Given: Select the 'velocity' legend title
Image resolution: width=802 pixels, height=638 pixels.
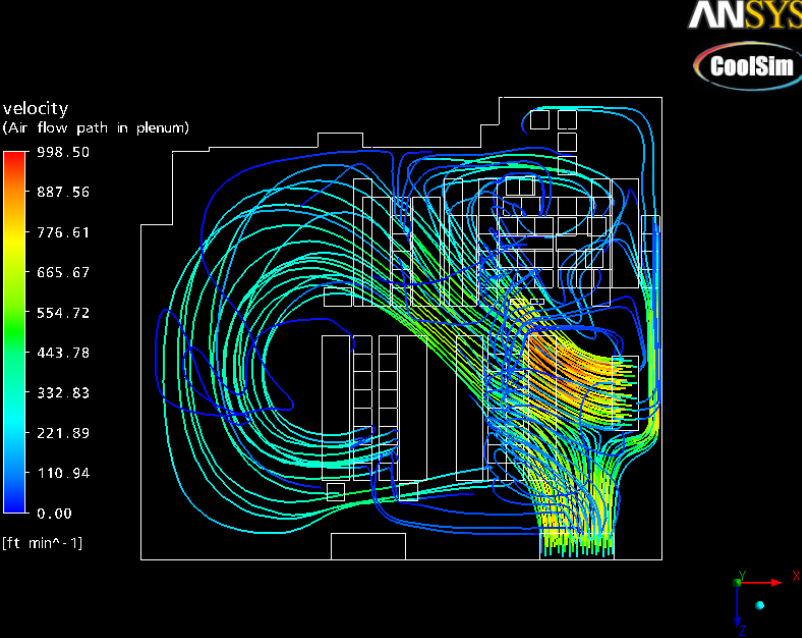Looking at the screenshot, I should 35,108.
